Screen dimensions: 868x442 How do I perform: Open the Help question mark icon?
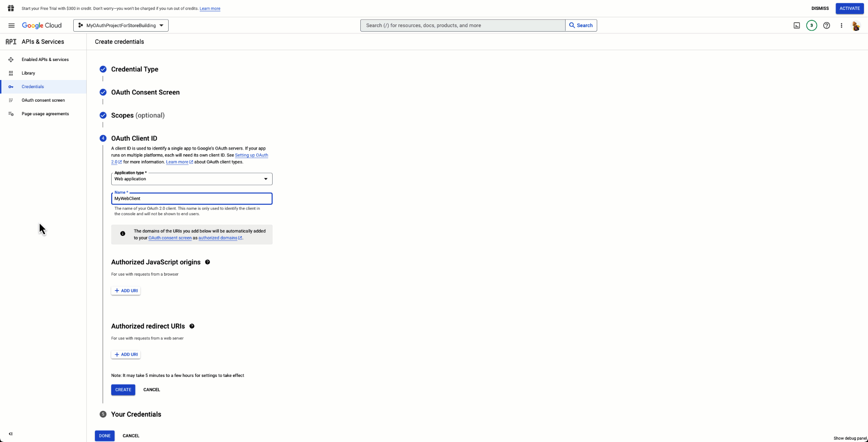coord(827,25)
